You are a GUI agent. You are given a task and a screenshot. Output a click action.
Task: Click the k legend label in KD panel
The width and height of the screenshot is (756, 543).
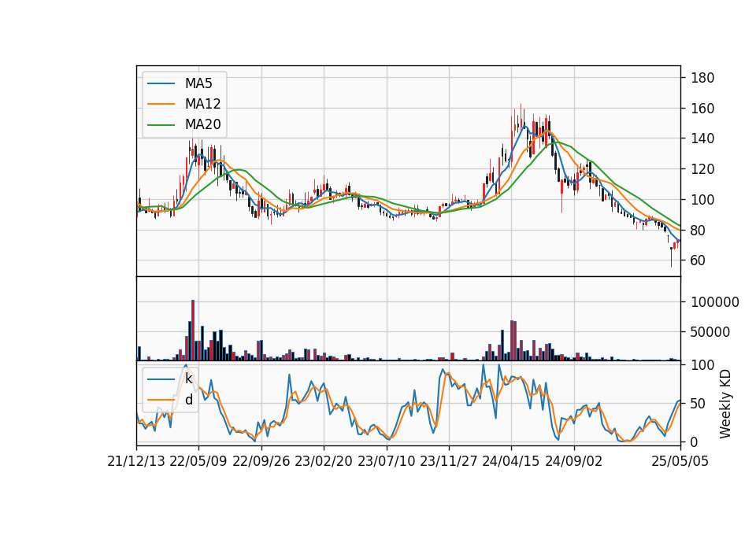point(188,379)
